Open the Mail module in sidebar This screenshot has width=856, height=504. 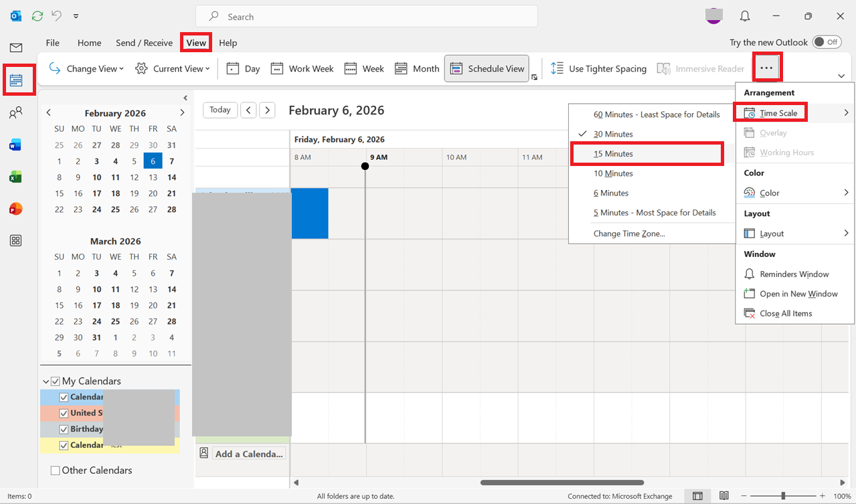[x=16, y=48]
